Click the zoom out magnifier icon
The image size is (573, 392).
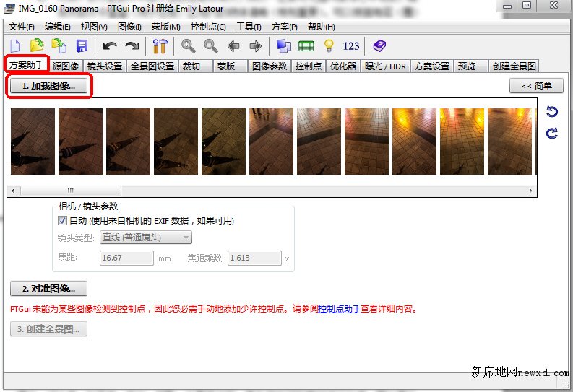click(x=211, y=46)
